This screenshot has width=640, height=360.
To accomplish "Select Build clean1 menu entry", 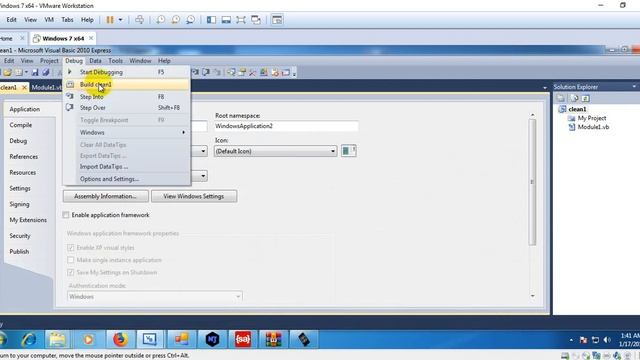I will tap(127, 84).
